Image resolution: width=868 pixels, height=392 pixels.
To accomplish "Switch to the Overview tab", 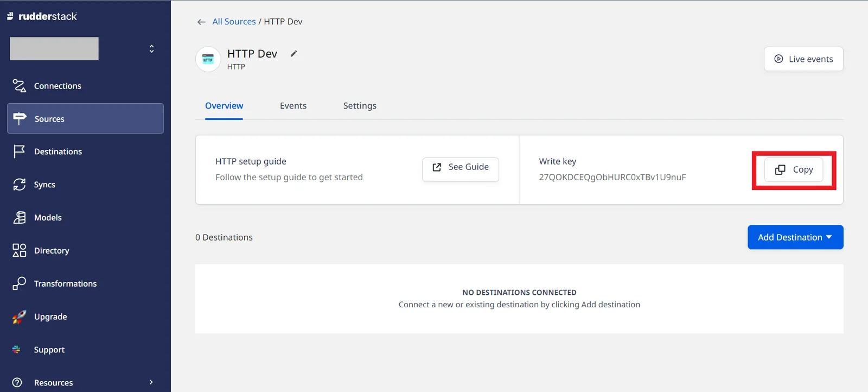I will pyautogui.click(x=224, y=106).
